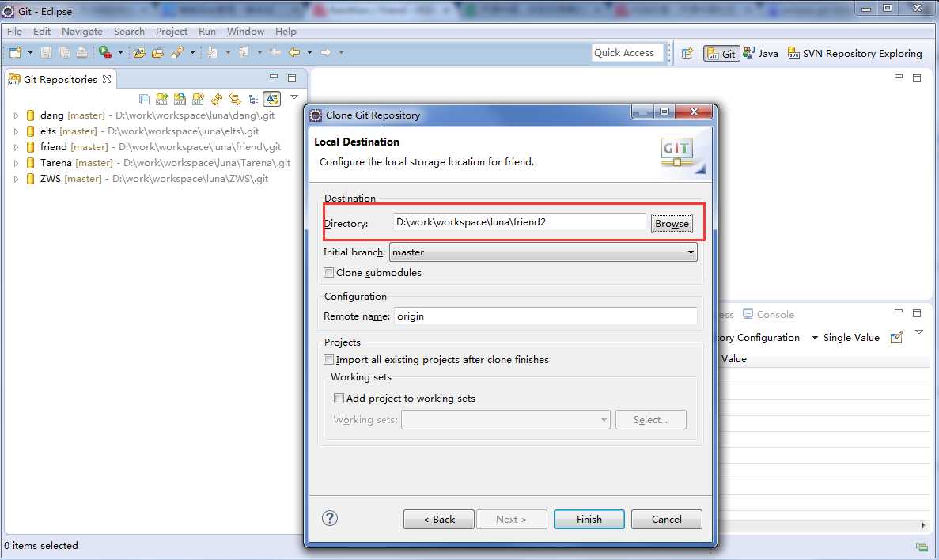This screenshot has width=939, height=560.
Task: Enable Import all existing projects checkbox
Action: pos(329,359)
